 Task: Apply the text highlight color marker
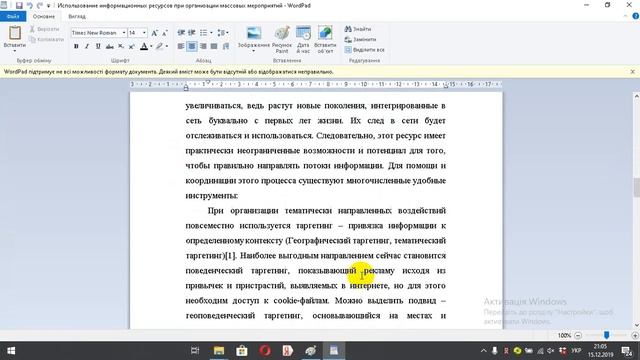[x=159, y=47]
